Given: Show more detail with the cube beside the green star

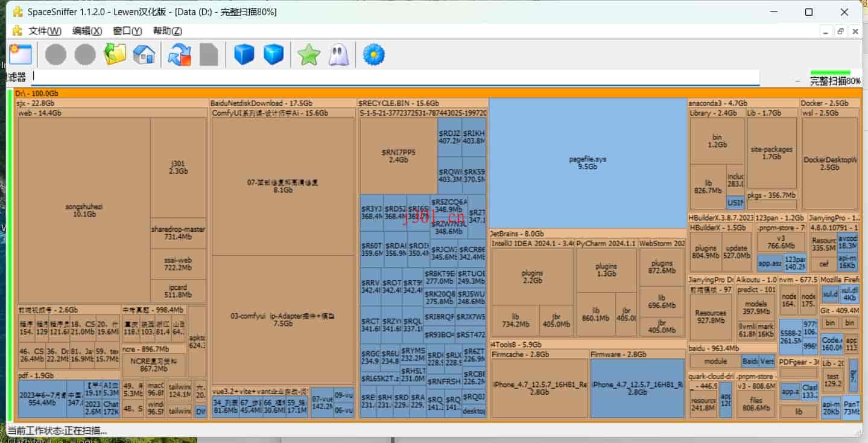Looking at the screenshot, I should click(273, 54).
